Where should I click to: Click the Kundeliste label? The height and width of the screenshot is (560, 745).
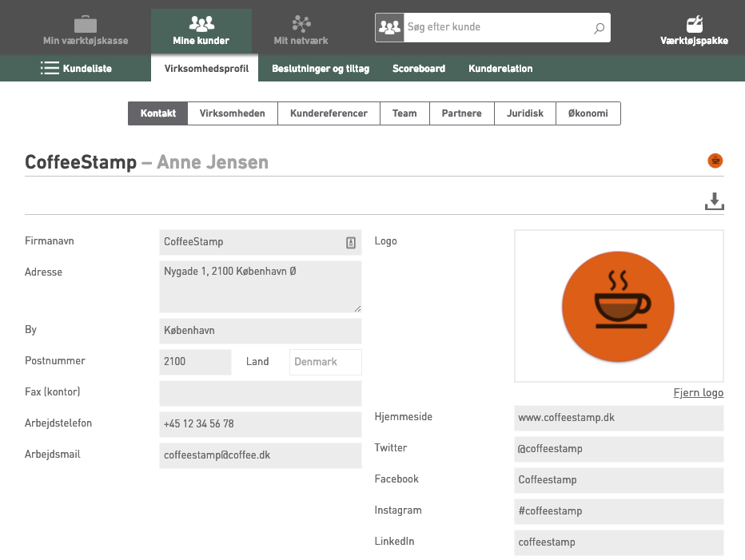coord(87,69)
